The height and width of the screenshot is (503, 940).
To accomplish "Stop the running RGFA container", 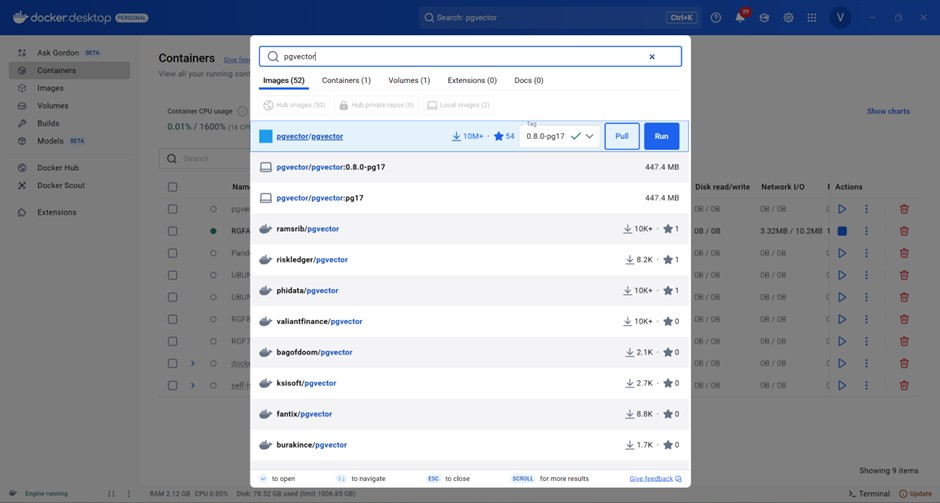I will [842, 231].
